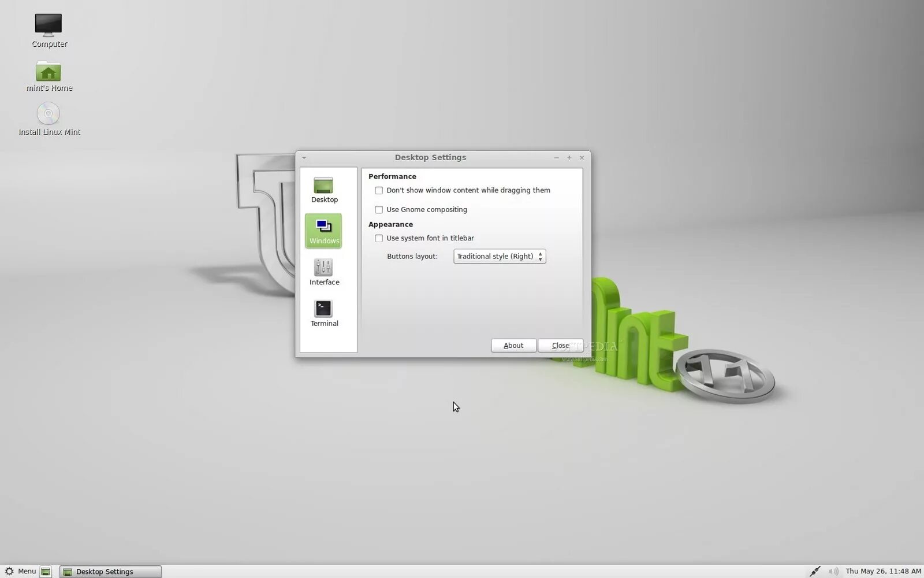The image size is (924, 578).
Task: Open the Computer desktop icon
Action: click(x=49, y=31)
